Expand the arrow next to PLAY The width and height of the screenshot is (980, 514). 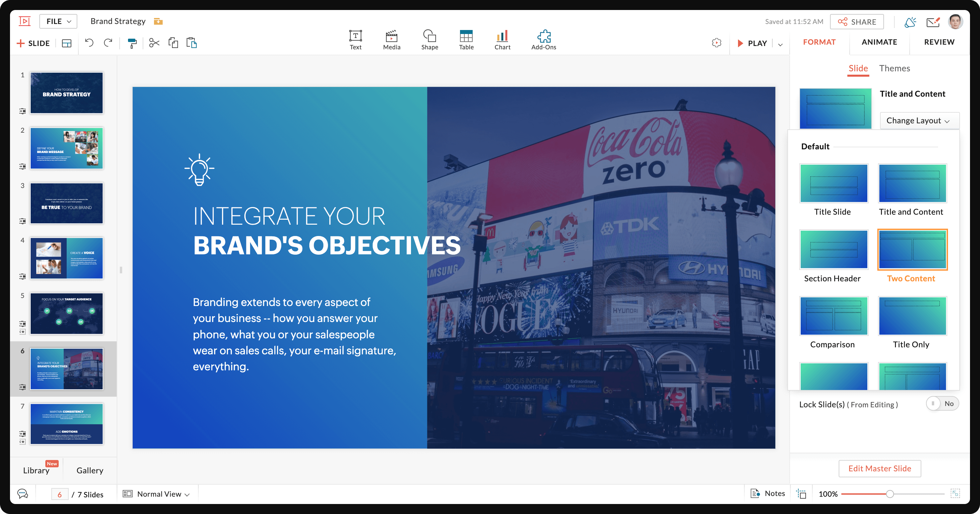pos(780,44)
